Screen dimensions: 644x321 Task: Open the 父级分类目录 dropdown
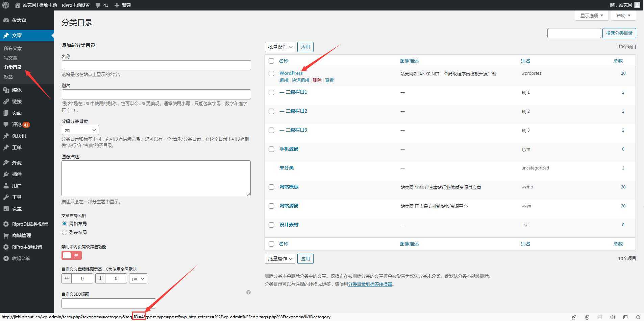coord(80,130)
